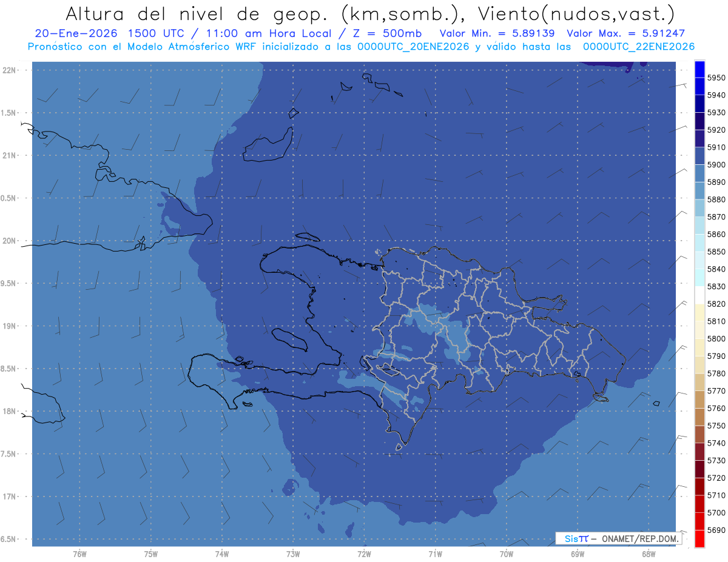Click the 70W longitude axis label

507,554
